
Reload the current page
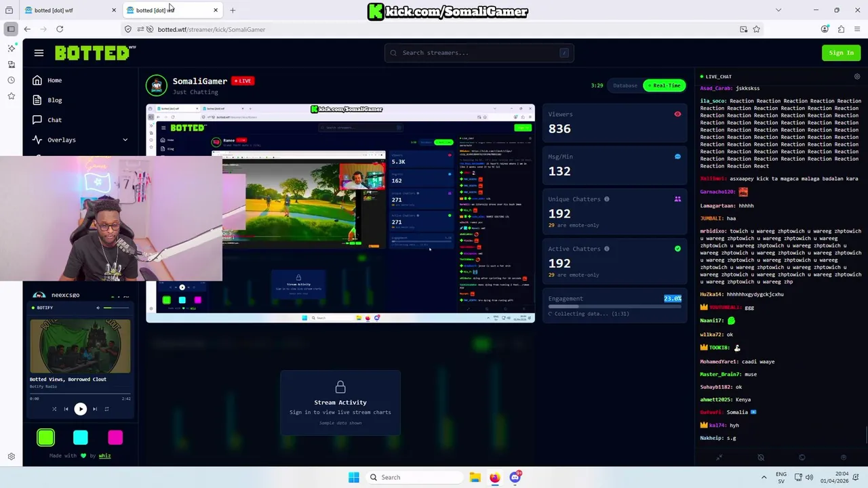tap(60, 29)
